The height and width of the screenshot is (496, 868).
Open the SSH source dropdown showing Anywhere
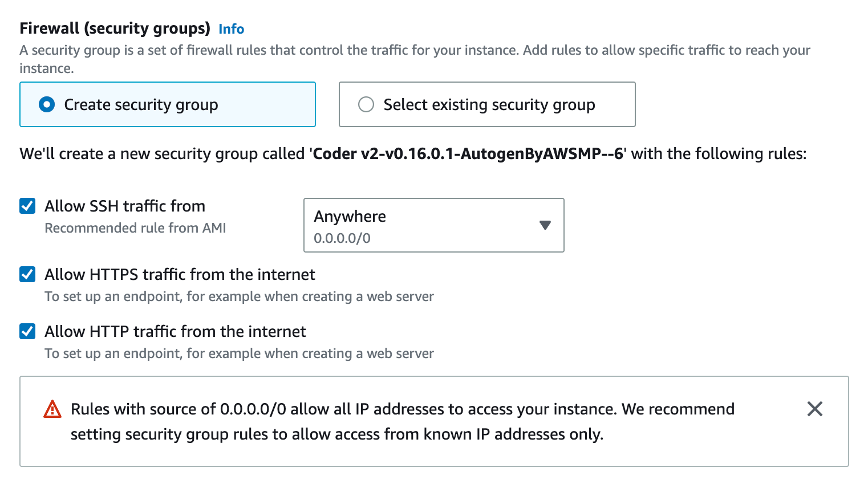pos(433,225)
